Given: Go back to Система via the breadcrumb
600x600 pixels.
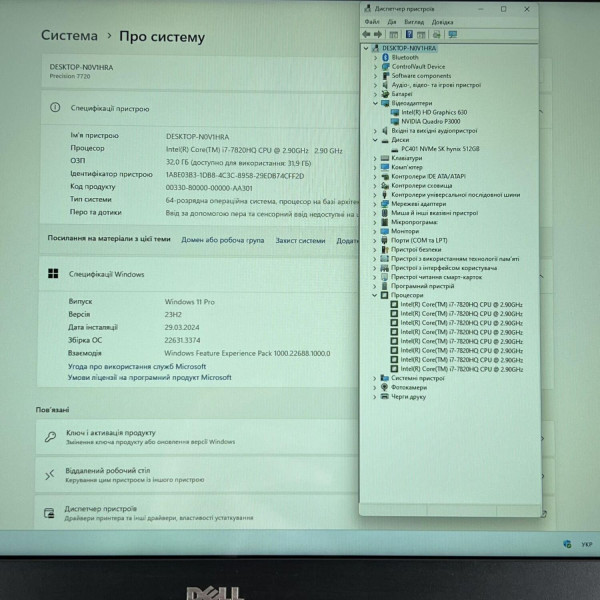Looking at the screenshot, I should click(69, 35).
